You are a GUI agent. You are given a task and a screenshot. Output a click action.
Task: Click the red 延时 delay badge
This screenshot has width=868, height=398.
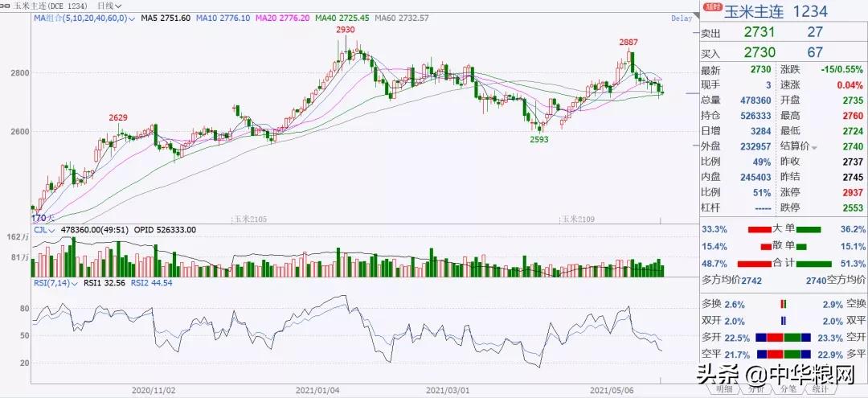click(x=712, y=8)
